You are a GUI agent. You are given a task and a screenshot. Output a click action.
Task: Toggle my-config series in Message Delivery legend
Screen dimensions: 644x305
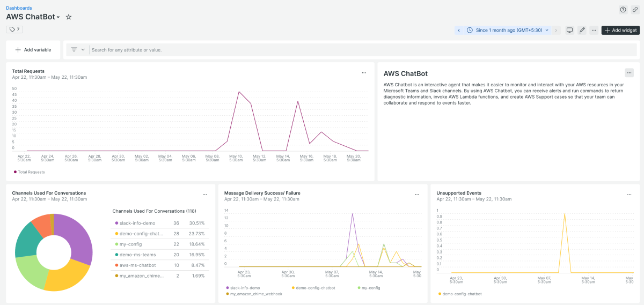(370, 288)
